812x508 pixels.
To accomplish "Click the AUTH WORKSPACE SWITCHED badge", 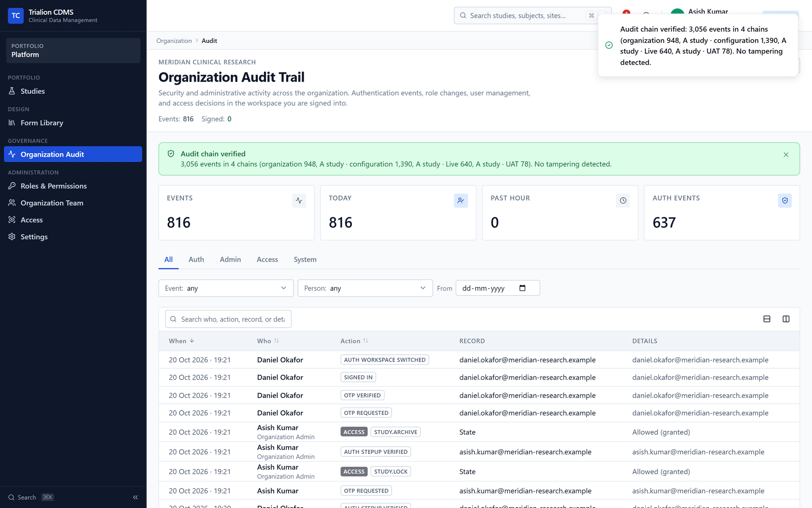I will (x=385, y=360).
